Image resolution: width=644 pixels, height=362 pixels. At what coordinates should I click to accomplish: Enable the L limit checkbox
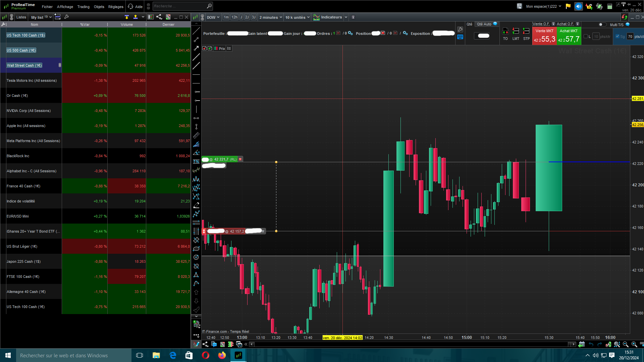[x=586, y=36]
